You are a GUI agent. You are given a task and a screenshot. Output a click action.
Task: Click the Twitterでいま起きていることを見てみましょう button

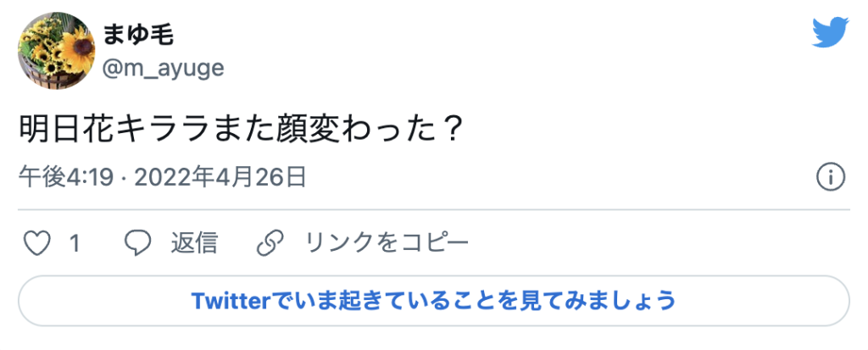point(434,301)
